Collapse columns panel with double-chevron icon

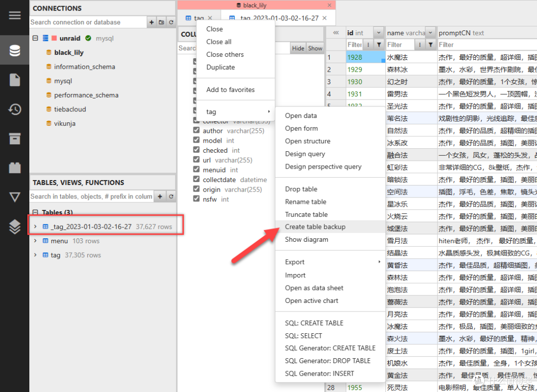[x=336, y=33]
